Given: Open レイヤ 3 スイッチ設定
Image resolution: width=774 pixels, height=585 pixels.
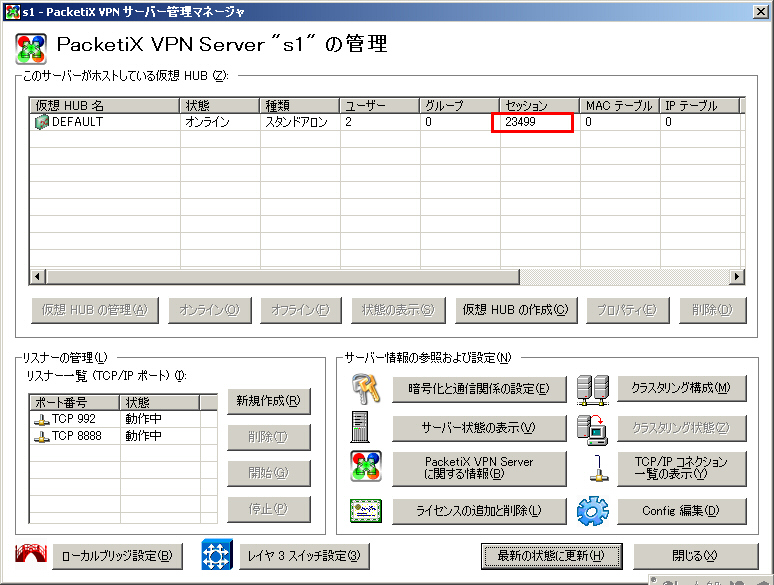Looking at the screenshot, I should 304,556.
